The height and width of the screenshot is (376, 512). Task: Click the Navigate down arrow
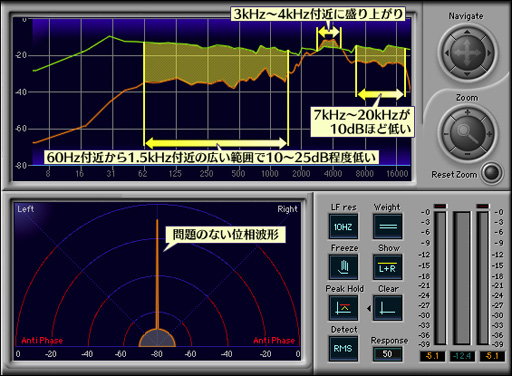467,74
